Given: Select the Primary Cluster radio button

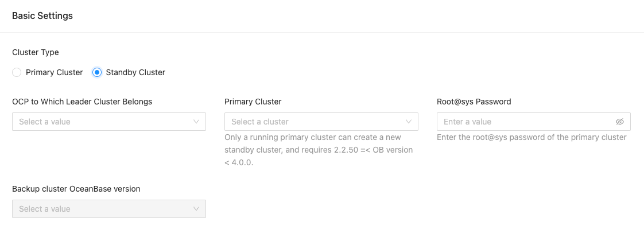Looking at the screenshot, I should coord(17,72).
